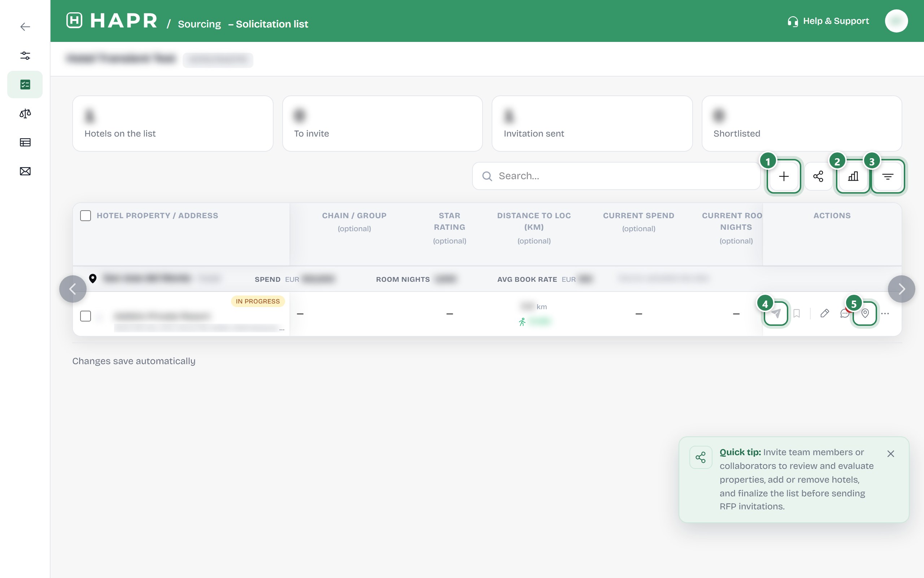This screenshot has width=924, height=578.
Task: Select the To invite card
Action: tap(382, 124)
